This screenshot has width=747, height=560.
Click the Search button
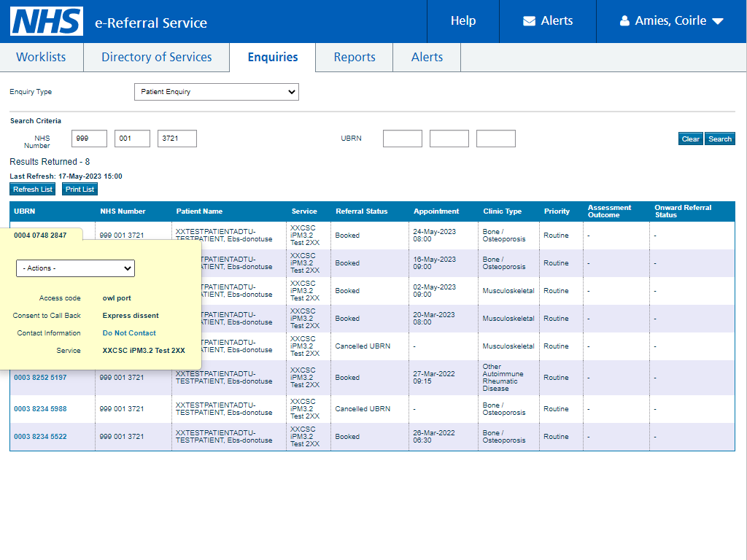[720, 139]
